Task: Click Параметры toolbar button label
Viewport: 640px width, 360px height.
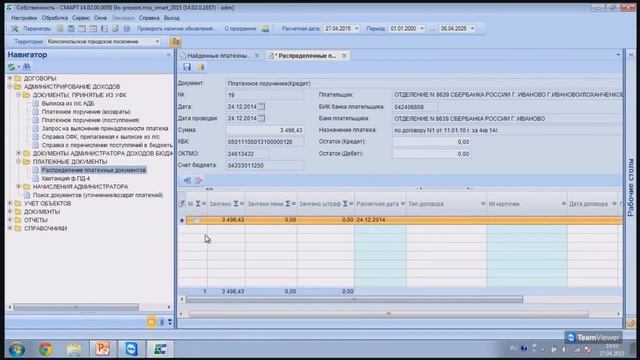Action: click(x=37, y=29)
